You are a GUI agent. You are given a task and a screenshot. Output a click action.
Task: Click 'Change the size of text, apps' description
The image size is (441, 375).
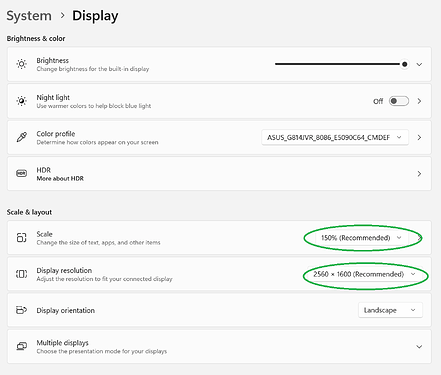(x=98, y=242)
